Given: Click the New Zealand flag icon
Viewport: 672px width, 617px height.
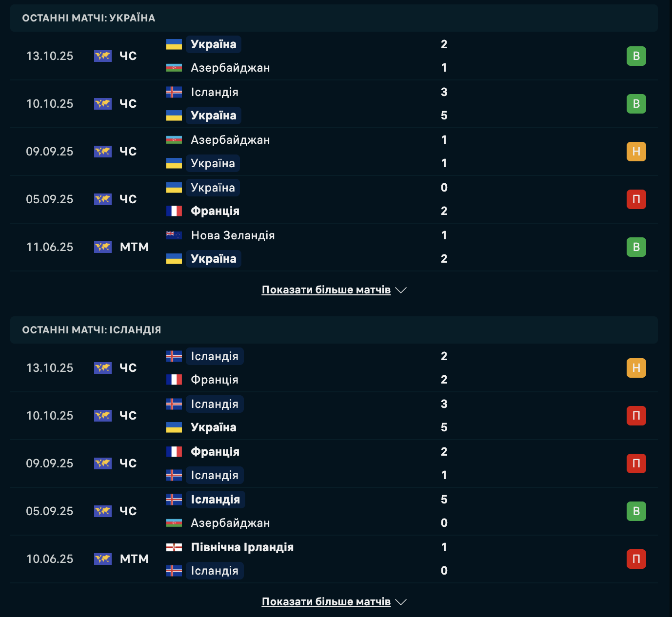Looking at the screenshot, I should point(174,235).
